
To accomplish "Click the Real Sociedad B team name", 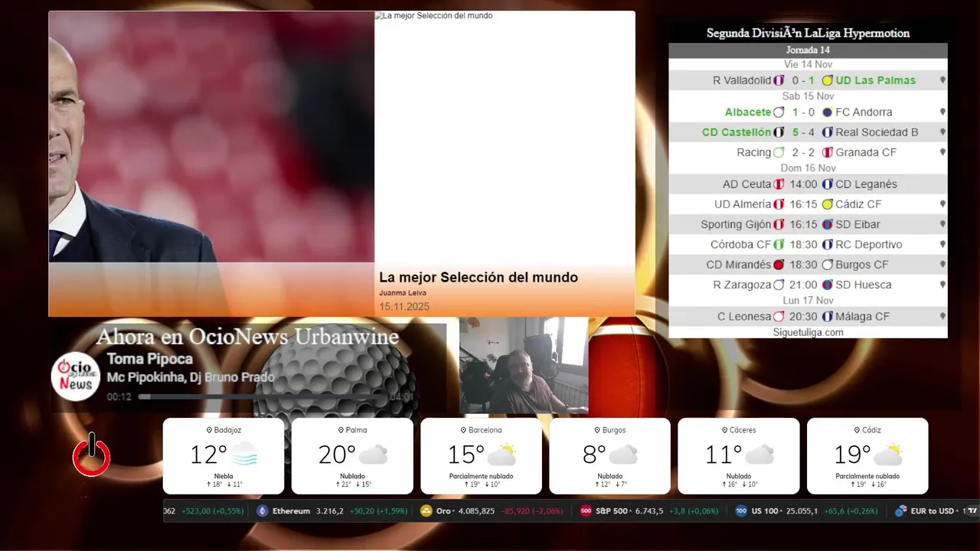I will [x=877, y=132].
